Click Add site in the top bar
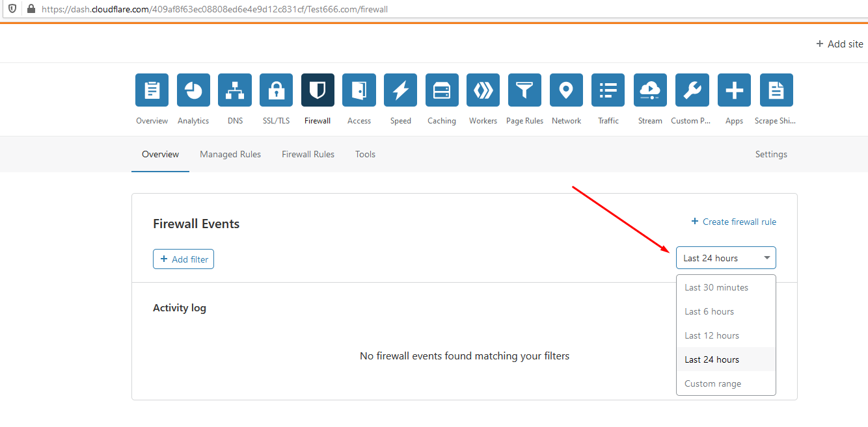The image size is (868, 427). click(839, 44)
